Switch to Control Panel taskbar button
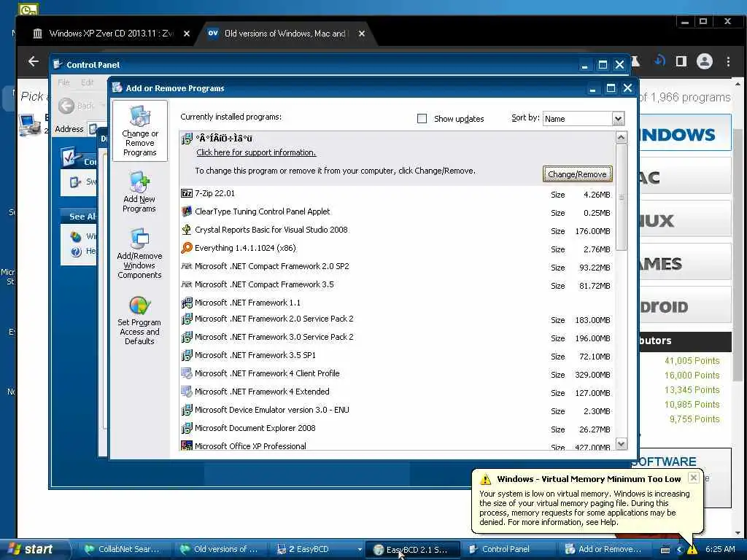The image size is (747, 560). pos(507,550)
